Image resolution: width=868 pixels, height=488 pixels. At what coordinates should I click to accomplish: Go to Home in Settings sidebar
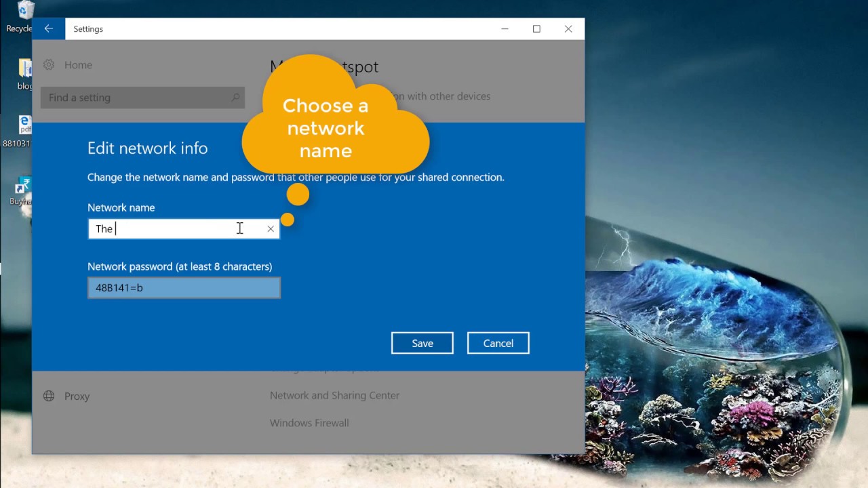tap(78, 65)
